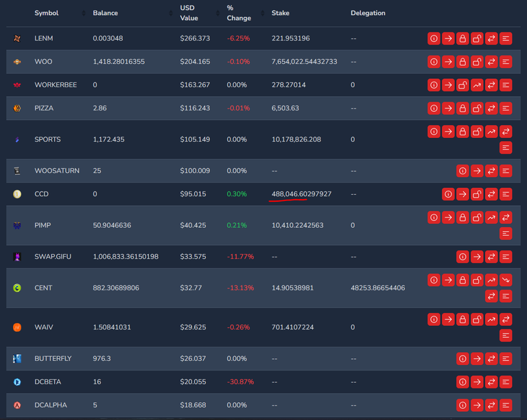View BUTTERFLY history list icon
Screen dimensions: 527x420
point(506,358)
